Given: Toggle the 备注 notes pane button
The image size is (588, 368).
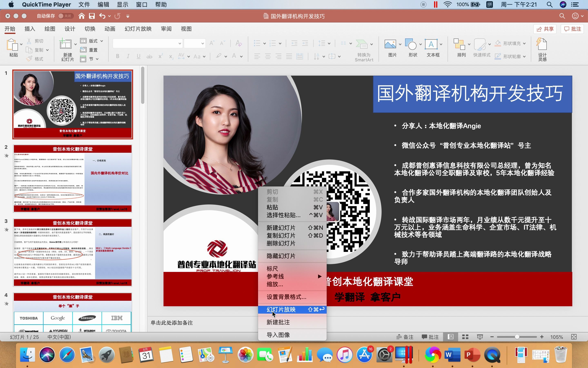Looking at the screenshot, I should (x=405, y=337).
